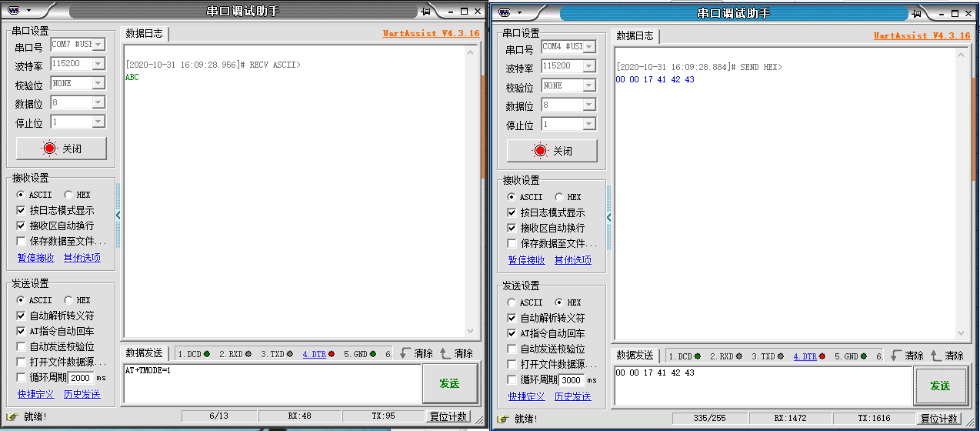Toggle 4.DTR signal in COM7 window
The width and height of the screenshot is (980, 431).
(318, 354)
